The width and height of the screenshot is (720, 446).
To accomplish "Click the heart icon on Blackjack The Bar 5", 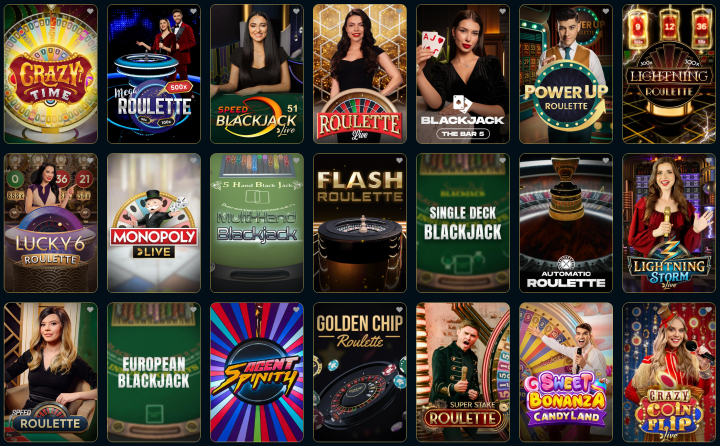I will (x=502, y=11).
